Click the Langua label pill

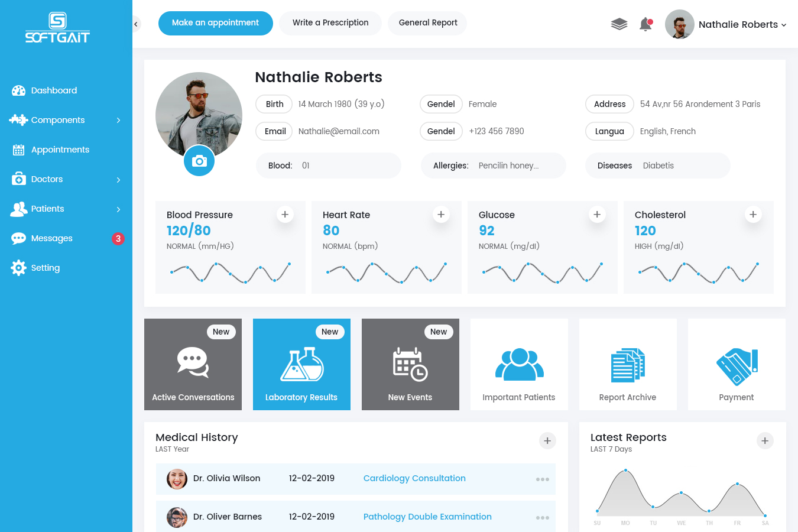(x=609, y=131)
